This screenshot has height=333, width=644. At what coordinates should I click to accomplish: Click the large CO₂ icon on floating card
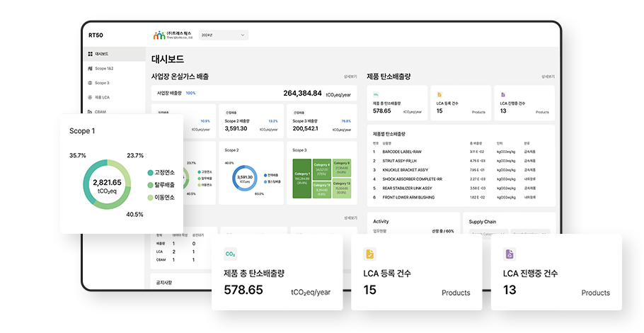point(231,254)
